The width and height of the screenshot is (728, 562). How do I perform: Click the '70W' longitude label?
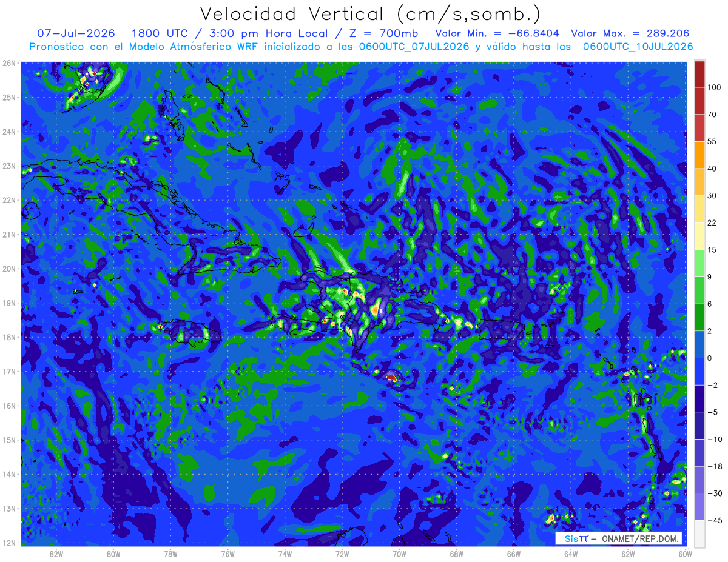point(399,554)
